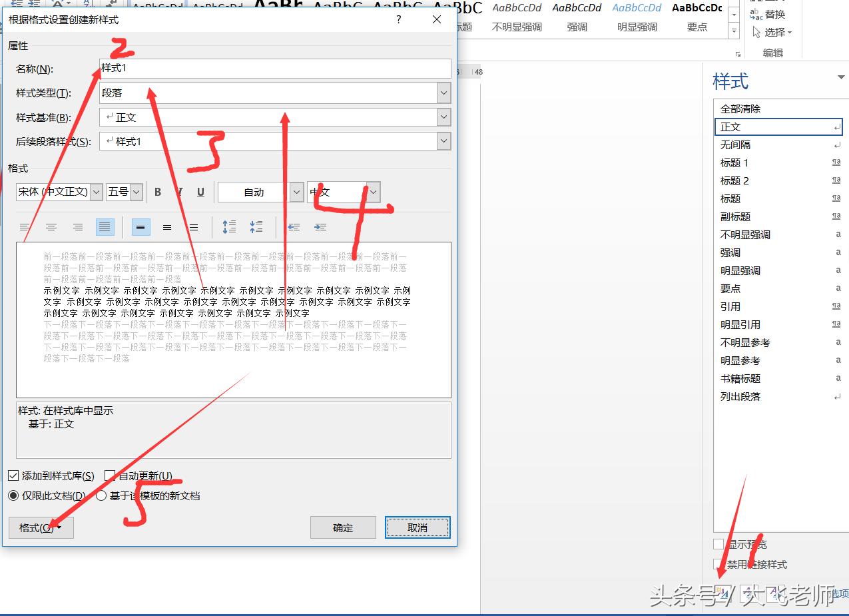
Task: Select the center alignment icon
Action: pos(51,226)
